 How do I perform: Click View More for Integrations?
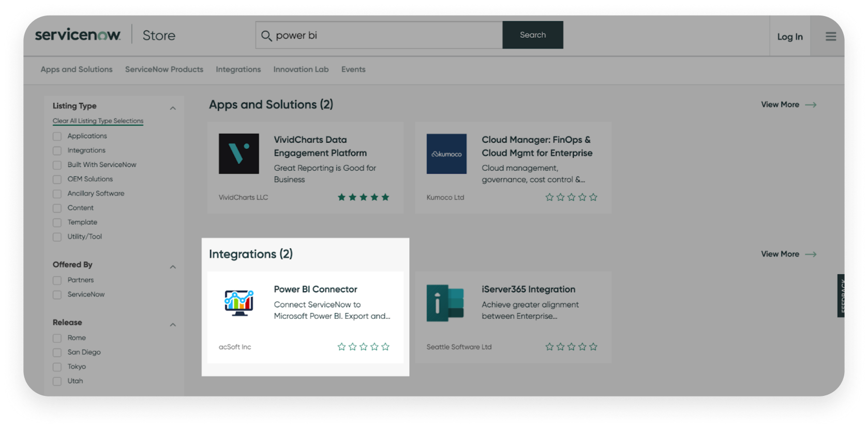coord(788,254)
